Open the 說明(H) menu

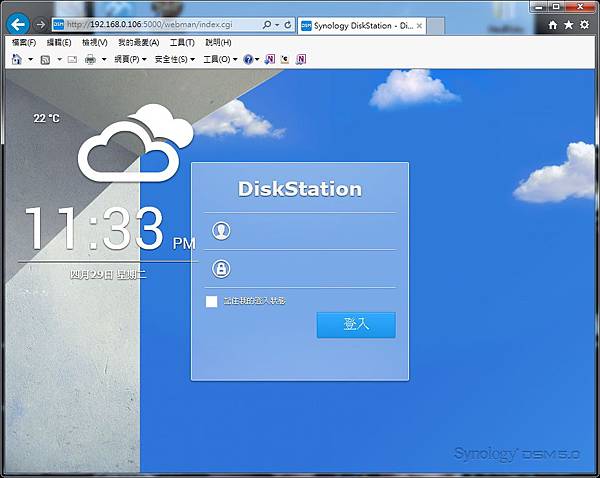click(x=218, y=42)
